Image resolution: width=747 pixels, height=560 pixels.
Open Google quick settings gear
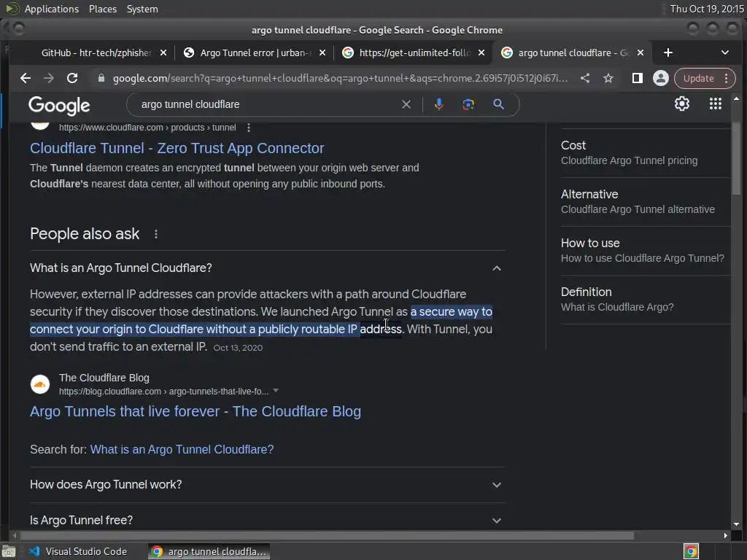click(682, 104)
